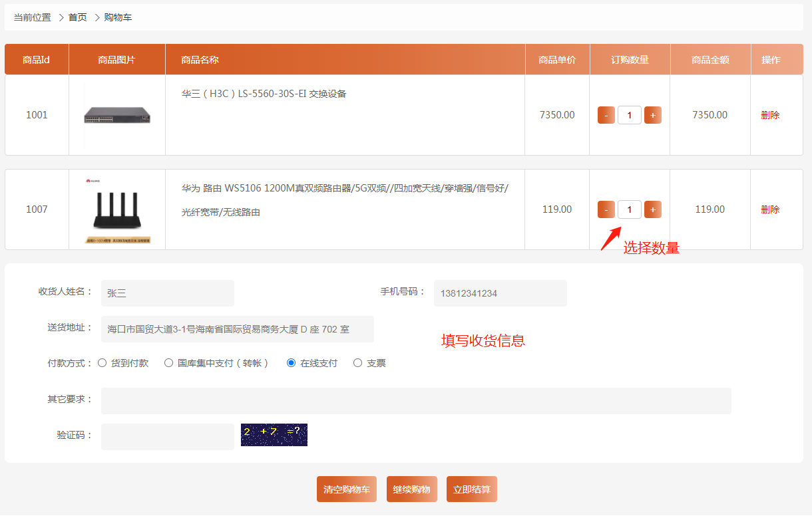Click the 验证码 input field
The width and height of the screenshot is (812, 520).
point(168,437)
